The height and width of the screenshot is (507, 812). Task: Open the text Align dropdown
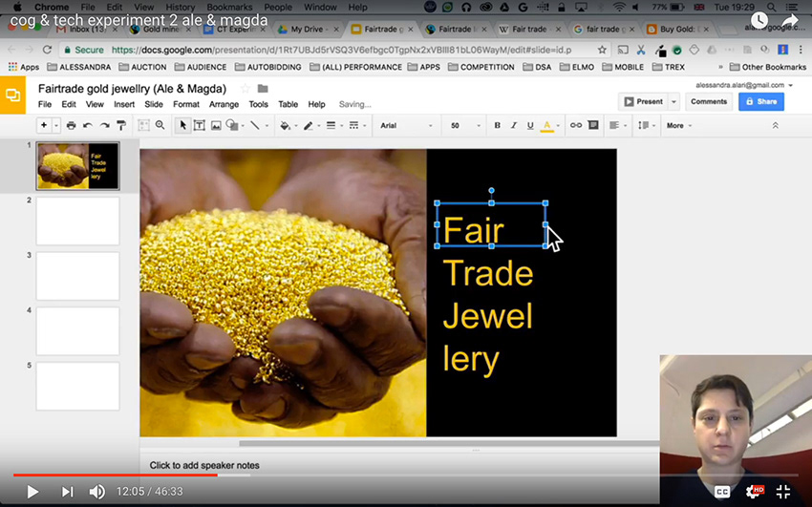pos(618,125)
